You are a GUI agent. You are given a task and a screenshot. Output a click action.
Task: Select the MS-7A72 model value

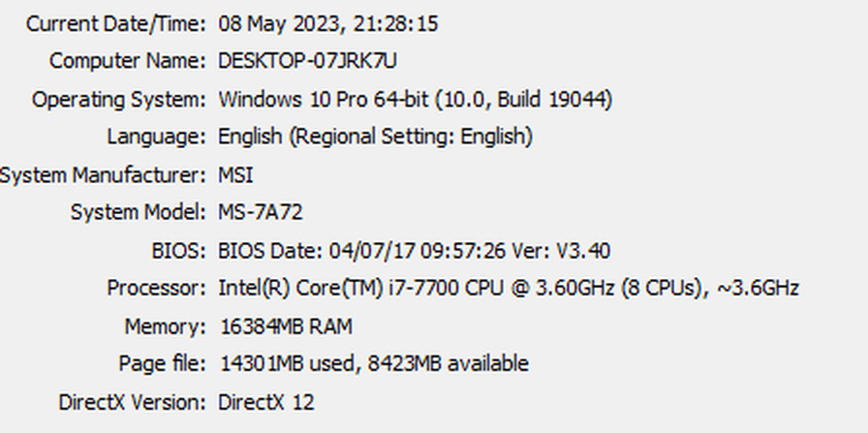(261, 213)
